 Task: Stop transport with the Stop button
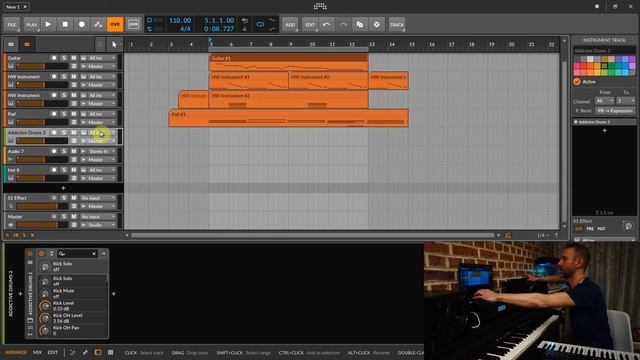point(65,24)
